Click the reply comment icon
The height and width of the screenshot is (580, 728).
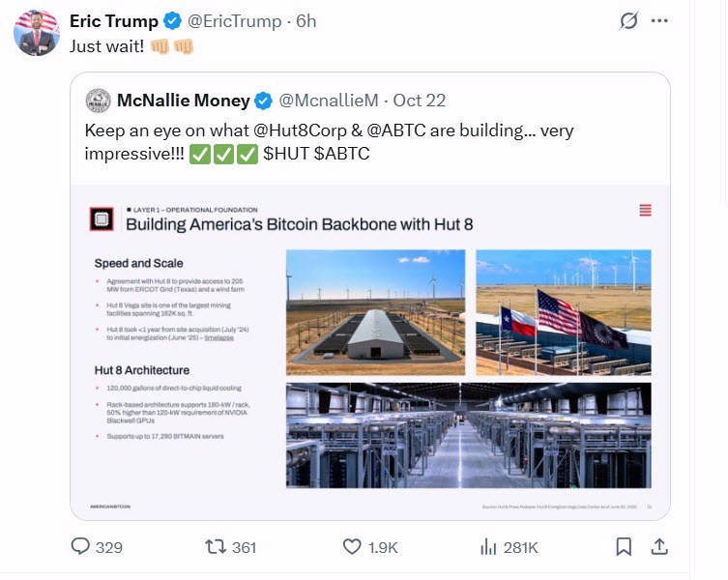[80, 546]
